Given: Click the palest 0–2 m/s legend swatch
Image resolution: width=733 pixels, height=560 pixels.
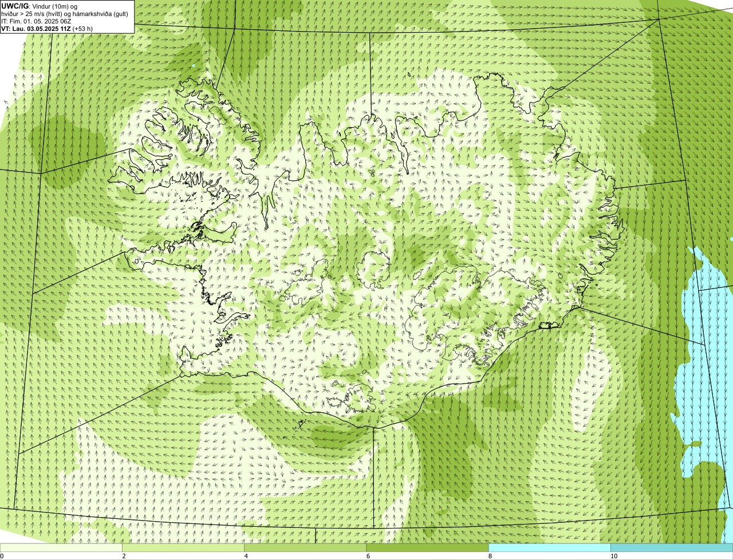Looking at the screenshot, I should pyautogui.click(x=61, y=548).
